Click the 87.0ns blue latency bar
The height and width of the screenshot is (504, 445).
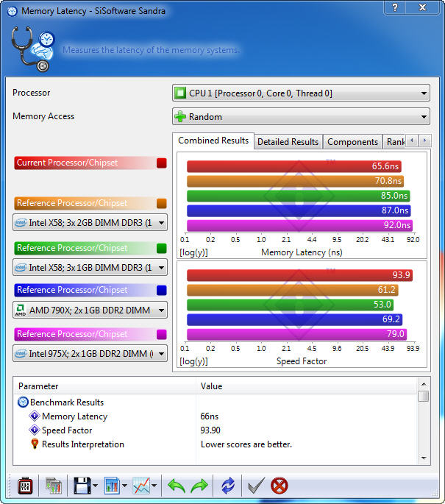pos(299,210)
